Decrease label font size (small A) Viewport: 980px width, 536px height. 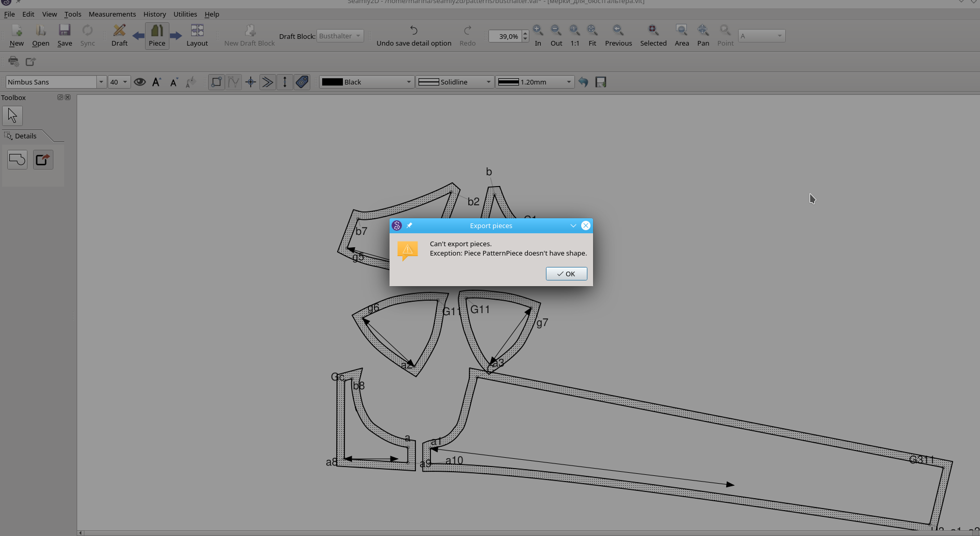coord(174,82)
